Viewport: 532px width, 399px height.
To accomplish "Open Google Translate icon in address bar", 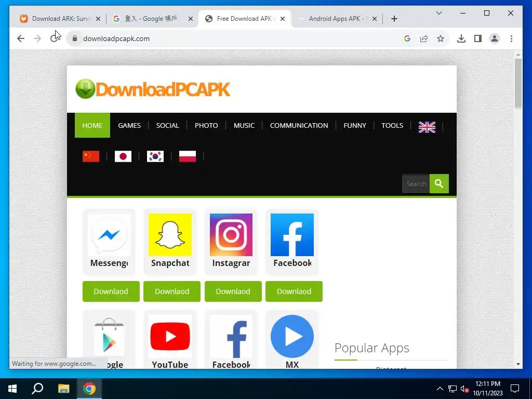I will tap(407, 38).
